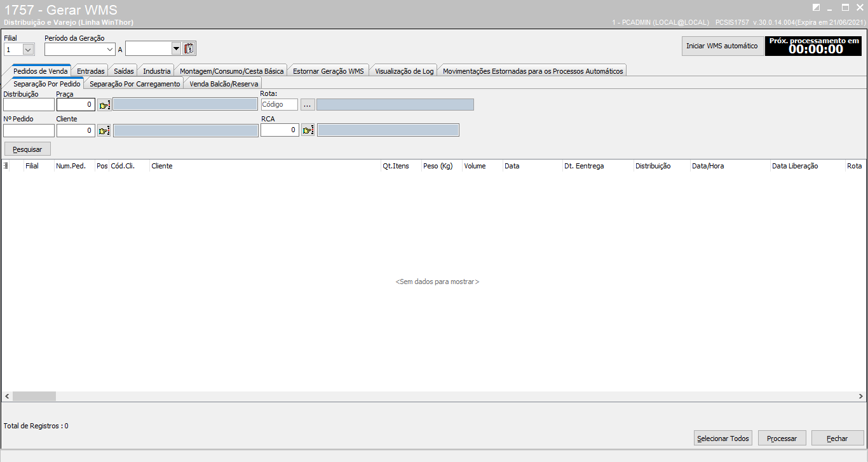Open the Cliente lookup hand icon

tap(104, 130)
